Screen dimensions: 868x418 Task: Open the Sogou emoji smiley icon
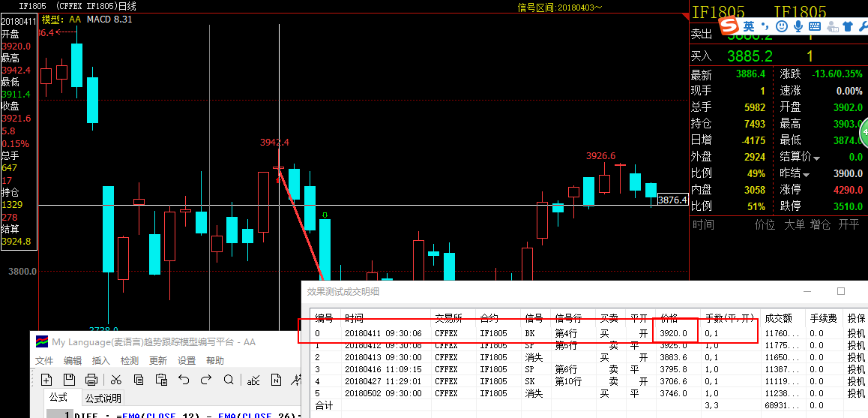pyautogui.click(x=782, y=26)
